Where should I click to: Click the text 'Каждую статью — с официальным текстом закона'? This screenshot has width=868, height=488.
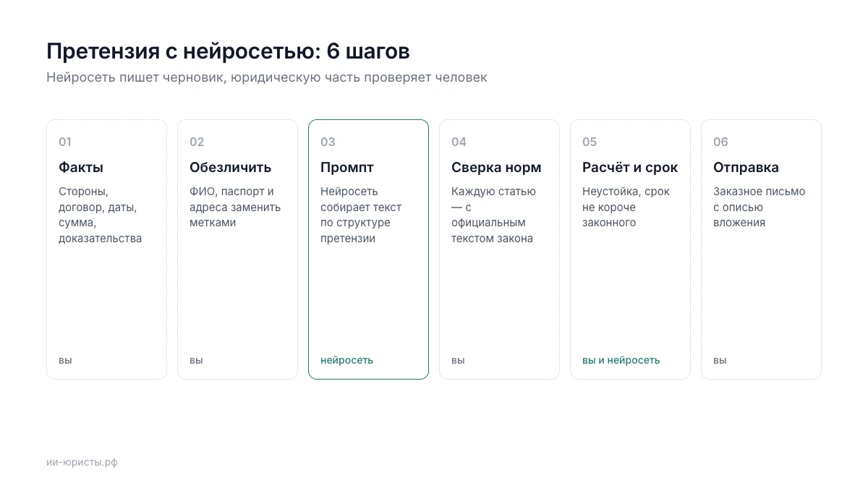(494, 215)
